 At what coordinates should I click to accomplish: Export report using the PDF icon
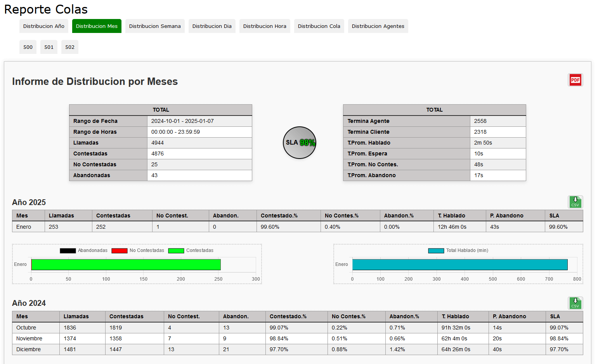(x=575, y=80)
